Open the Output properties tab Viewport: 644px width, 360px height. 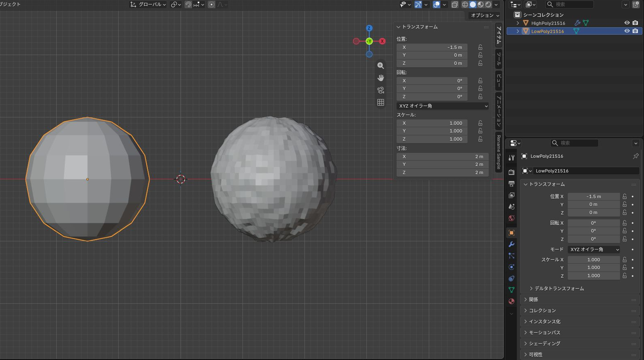tap(512, 184)
